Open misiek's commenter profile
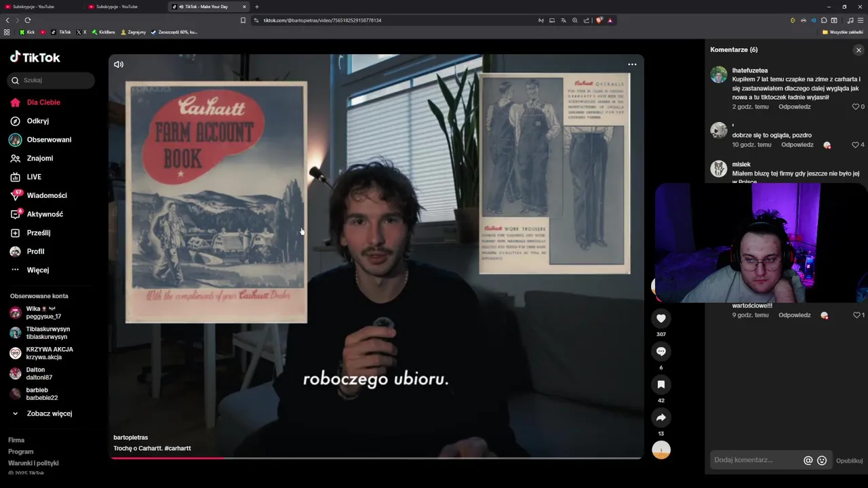The width and height of the screenshot is (868, 488). coord(741,164)
